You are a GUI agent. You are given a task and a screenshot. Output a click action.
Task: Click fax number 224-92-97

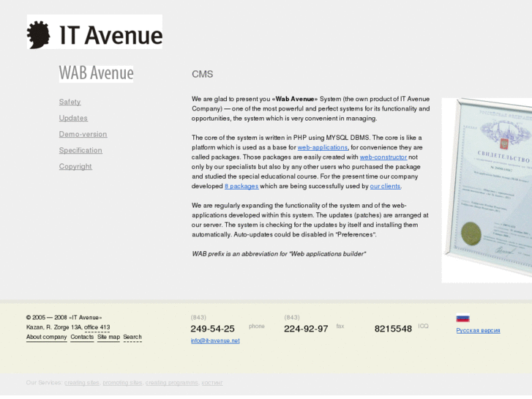tap(306, 329)
